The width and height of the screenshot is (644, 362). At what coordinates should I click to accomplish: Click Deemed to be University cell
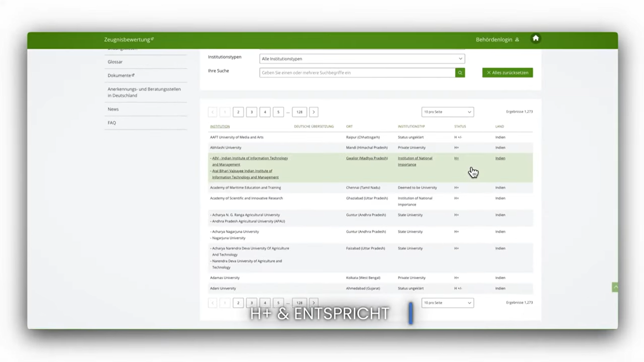pos(417,188)
